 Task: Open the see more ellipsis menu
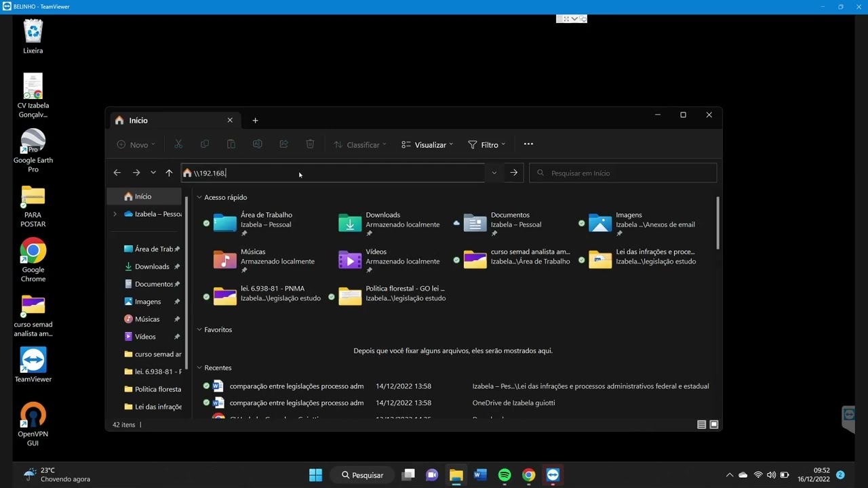pos(528,144)
